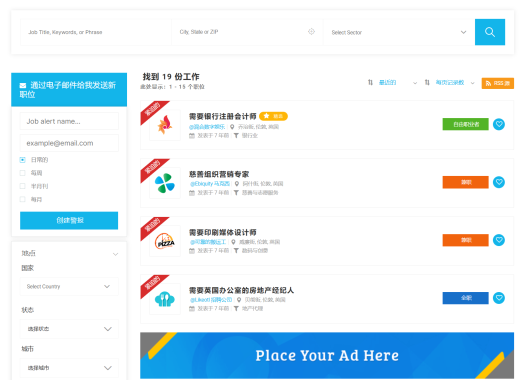Click the four-leaf clover company logo
This screenshot has width=526, height=380.
[x=165, y=183]
